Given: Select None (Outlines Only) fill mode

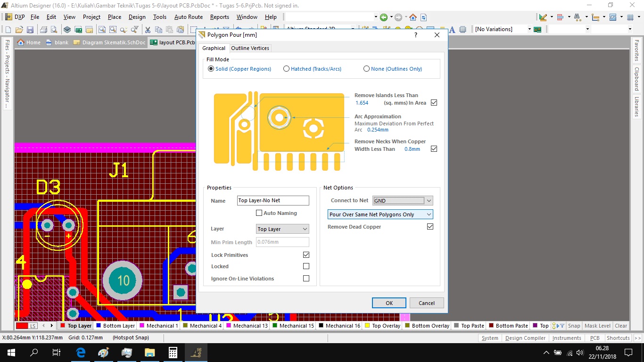Looking at the screenshot, I should (x=366, y=69).
